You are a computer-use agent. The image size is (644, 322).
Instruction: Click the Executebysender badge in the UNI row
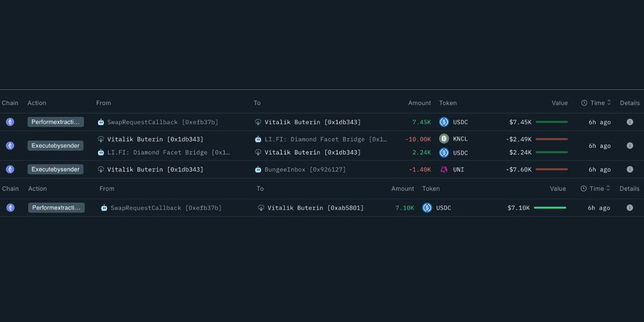(55, 169)
